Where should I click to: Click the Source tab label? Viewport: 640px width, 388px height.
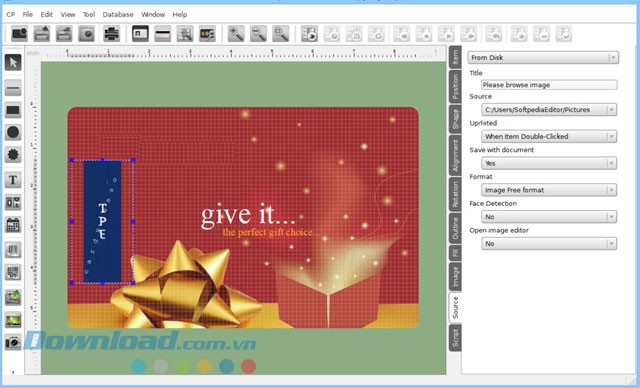[x=455, y=308]
